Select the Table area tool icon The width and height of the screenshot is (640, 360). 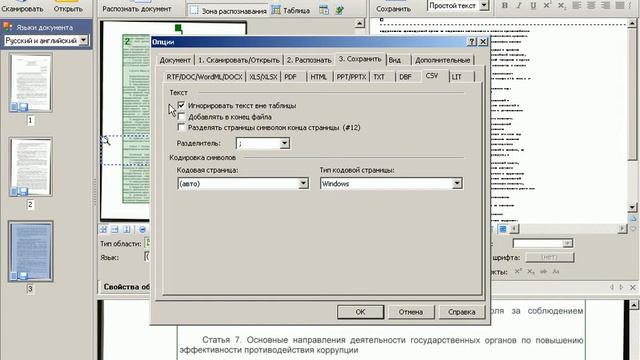tap(276, 10)
